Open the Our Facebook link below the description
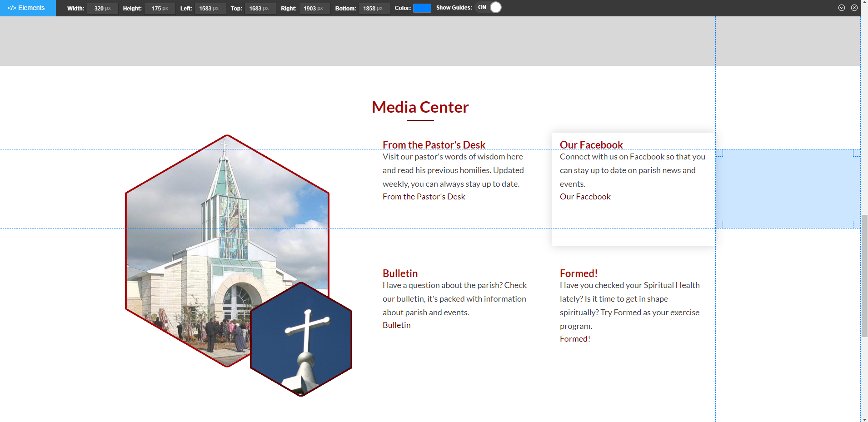 (585, 197)
